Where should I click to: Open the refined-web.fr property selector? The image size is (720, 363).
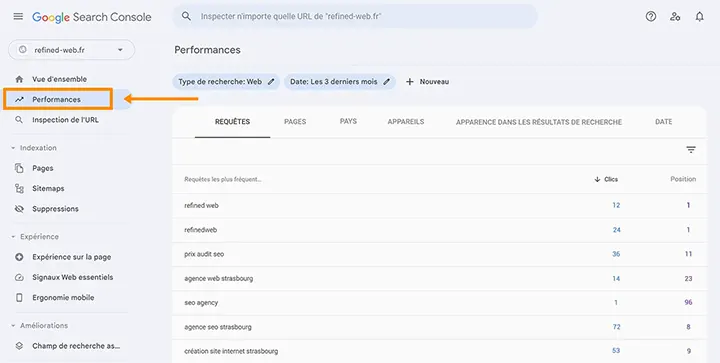point(72,50)
